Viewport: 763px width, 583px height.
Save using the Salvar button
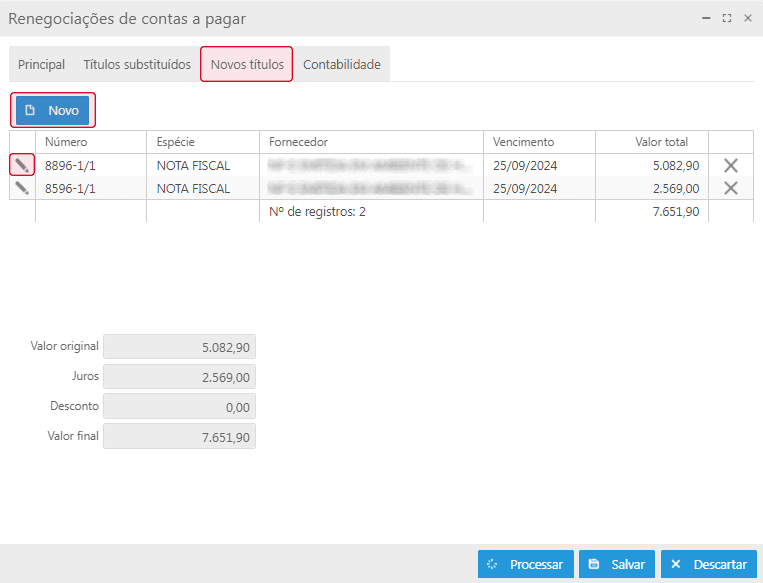coord(617,564)
